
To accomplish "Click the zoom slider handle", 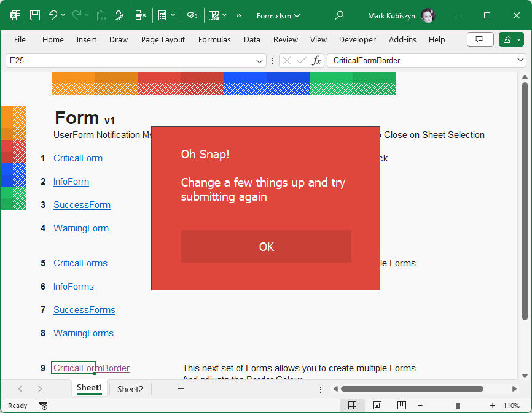I will 458,406.
